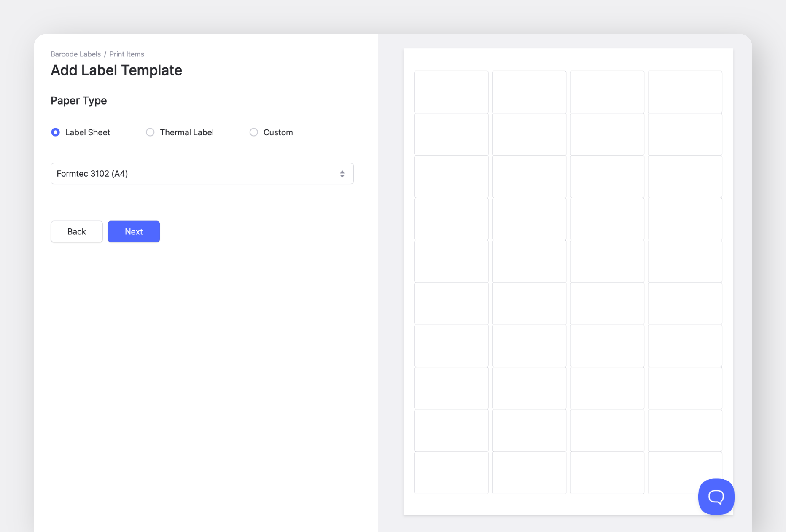The width and height of the screenshot is (786, 532).
Task: Click the 'Custom' option text
Action: [x=278, y=132]
